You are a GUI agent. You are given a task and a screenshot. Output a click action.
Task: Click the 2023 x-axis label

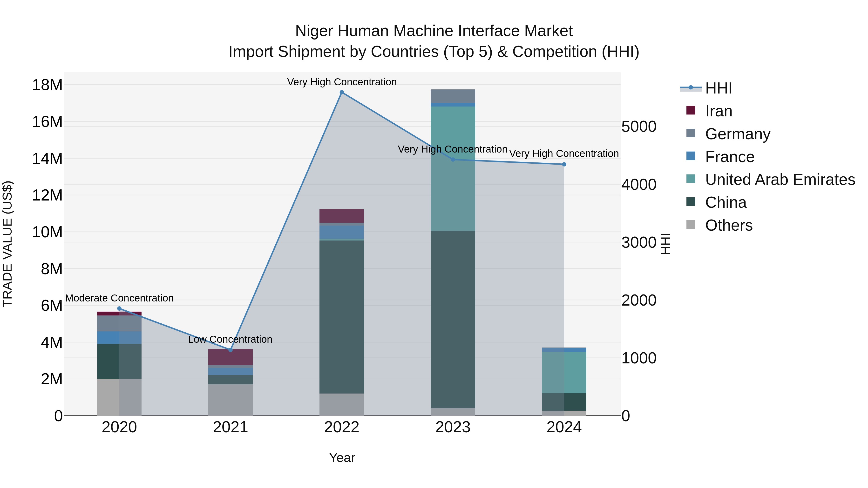(x=453, y=427)
